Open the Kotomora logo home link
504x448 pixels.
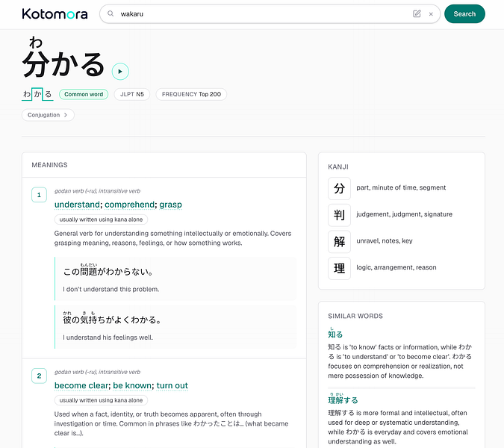point(55,14)
